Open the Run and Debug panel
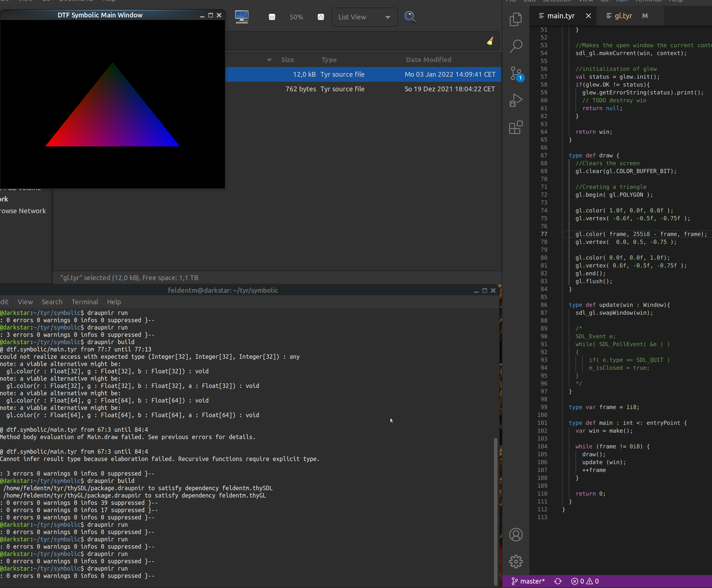This screenshot has width=712, height=588. click(516, 100)
